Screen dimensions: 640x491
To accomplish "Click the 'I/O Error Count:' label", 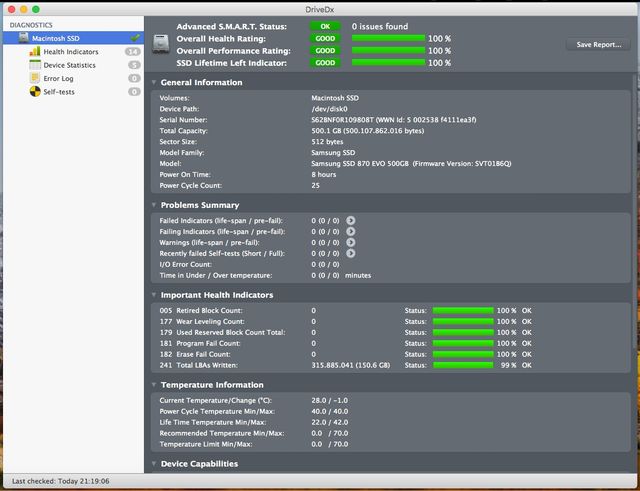I will point(185,264).
